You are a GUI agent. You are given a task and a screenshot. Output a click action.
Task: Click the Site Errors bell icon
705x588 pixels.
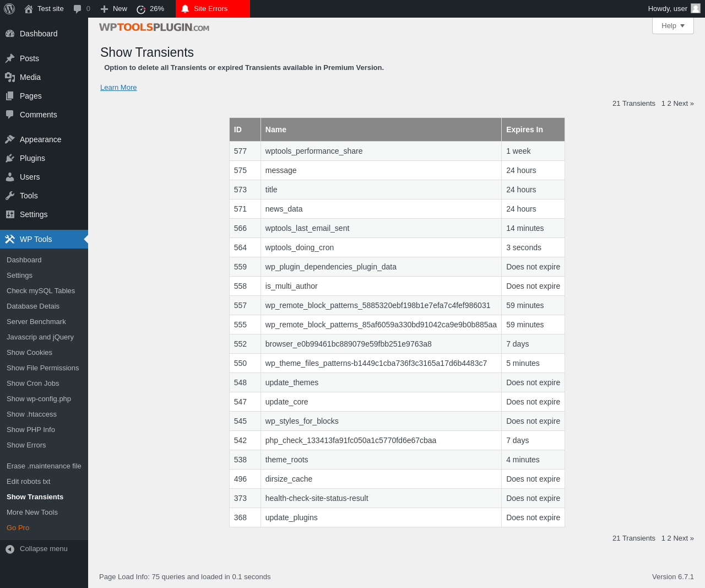click(185, 9)
